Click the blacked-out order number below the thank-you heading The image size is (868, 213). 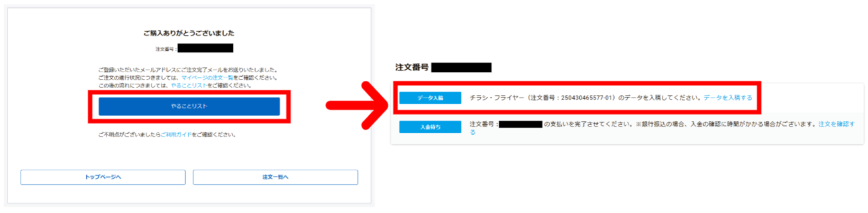pos(205,49)
